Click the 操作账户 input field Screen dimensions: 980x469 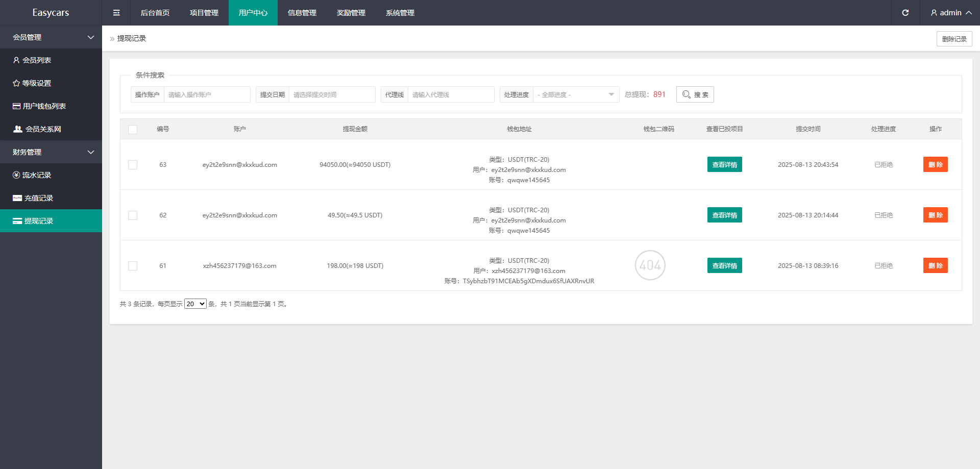pos(207,95)
